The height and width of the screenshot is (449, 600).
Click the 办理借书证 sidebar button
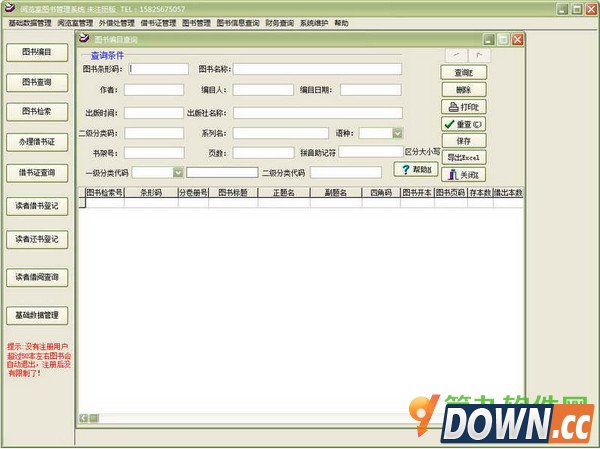pos(37,142)
